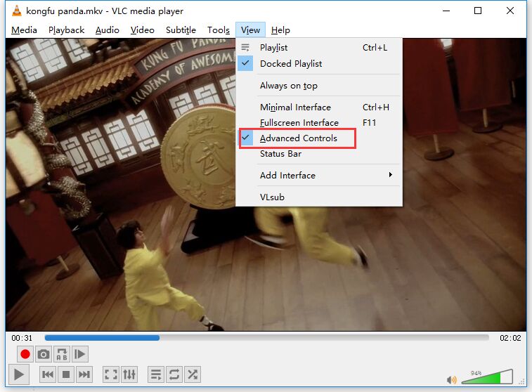Screen dimensions: 532x392
Task: Open extended settings equalizer icon
Action: 129,374
